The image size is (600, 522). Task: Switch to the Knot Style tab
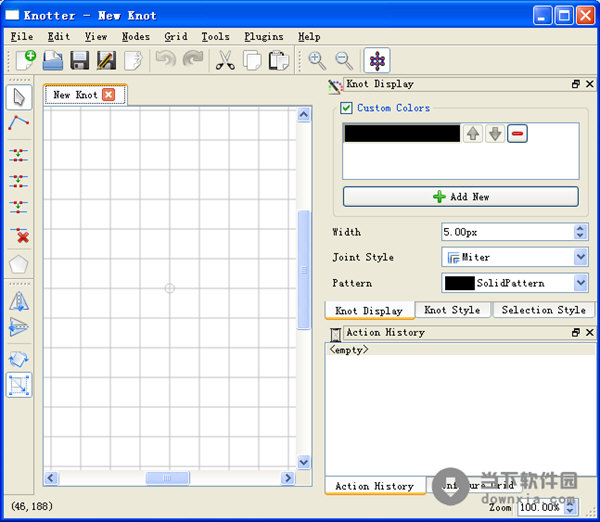[452, 310]
